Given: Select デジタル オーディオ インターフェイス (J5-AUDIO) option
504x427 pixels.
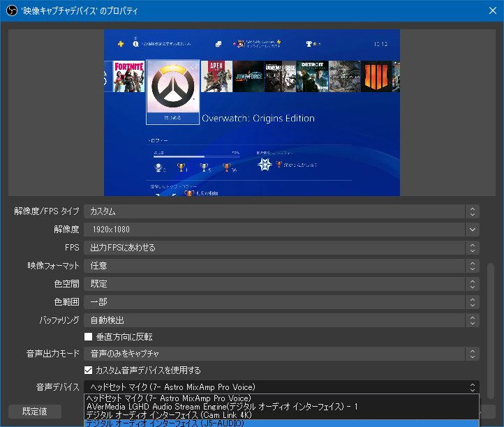Looking at the screenshot, I should [281, 423].
